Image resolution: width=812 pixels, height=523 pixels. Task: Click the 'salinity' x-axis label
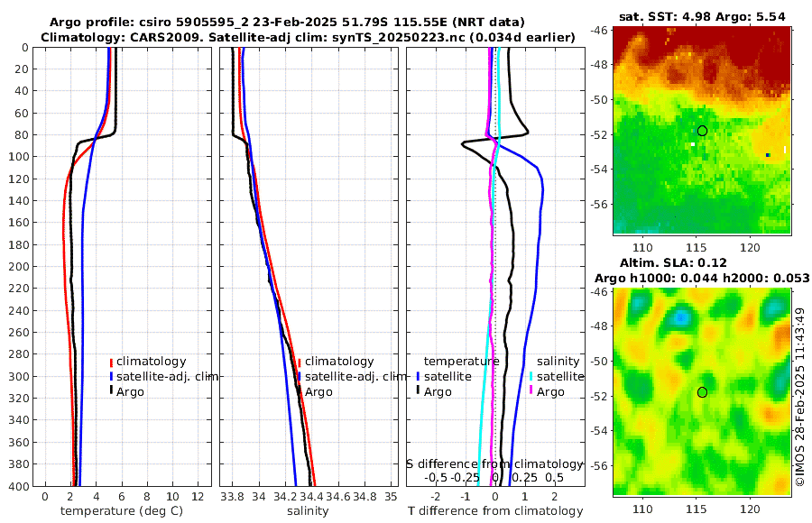tap(308, 511)
